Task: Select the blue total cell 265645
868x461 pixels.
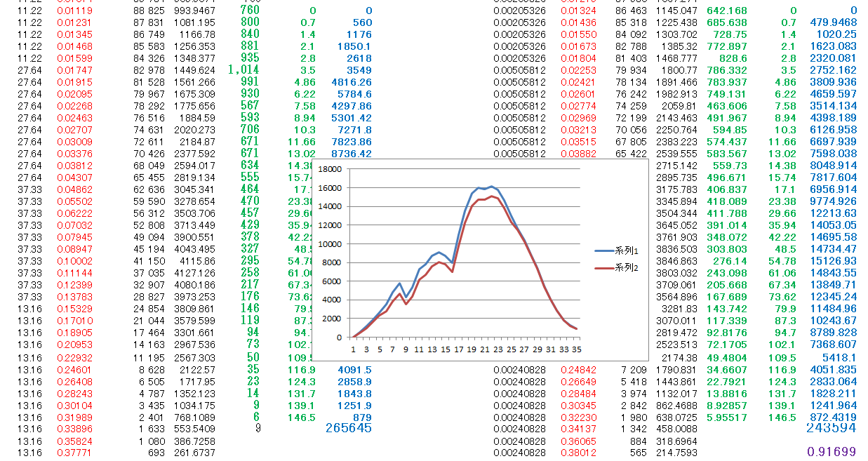Action: click(x=348, y=428)
